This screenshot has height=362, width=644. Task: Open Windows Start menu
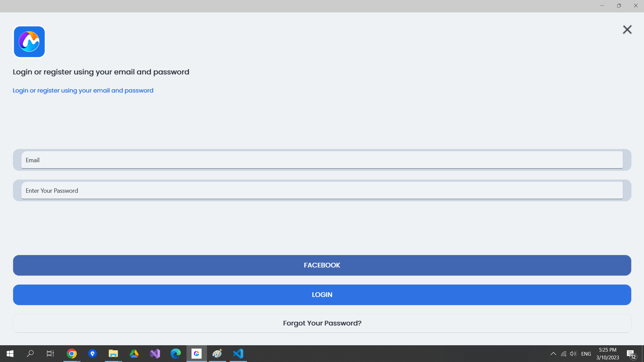coord(10,354)
